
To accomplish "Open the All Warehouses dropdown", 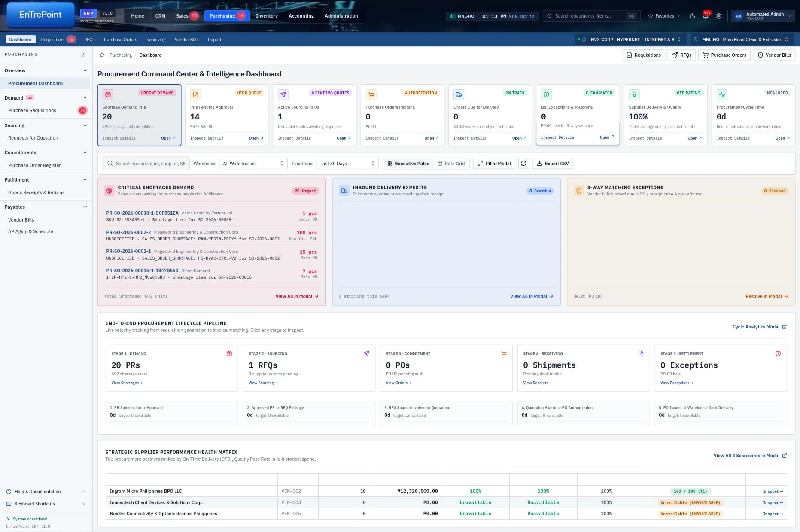I will [253, 164].
